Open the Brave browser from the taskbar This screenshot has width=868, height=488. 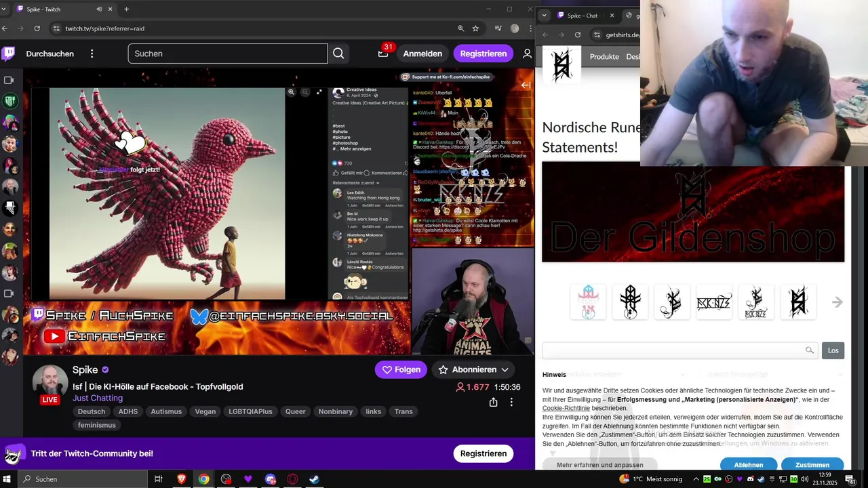(x=181, y=479)
